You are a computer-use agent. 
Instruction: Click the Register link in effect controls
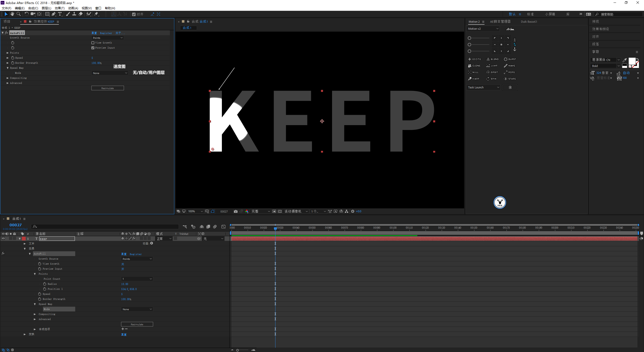pos(106,33)
